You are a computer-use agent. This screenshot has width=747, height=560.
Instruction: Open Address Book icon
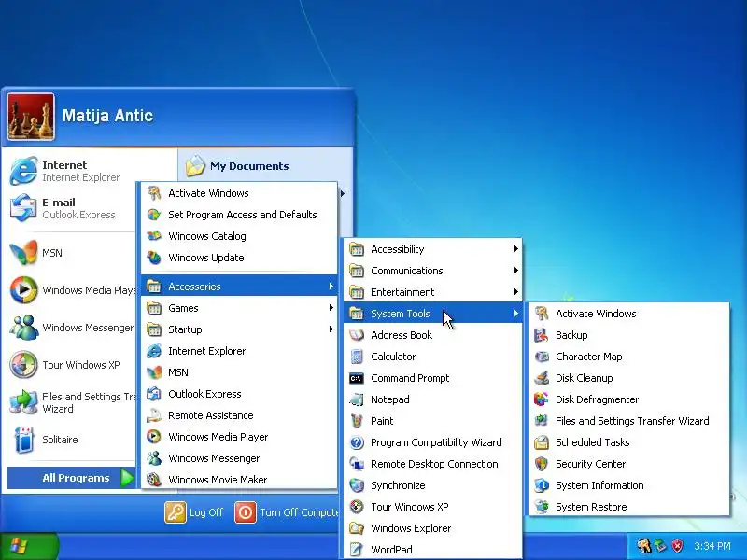tap(357, 335)
